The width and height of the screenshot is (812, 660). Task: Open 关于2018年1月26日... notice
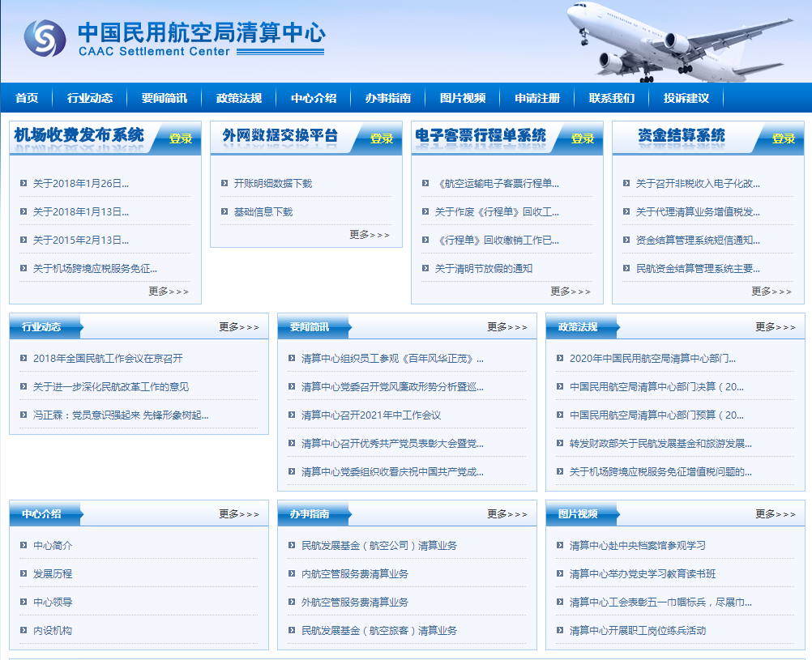pos(81,183)
